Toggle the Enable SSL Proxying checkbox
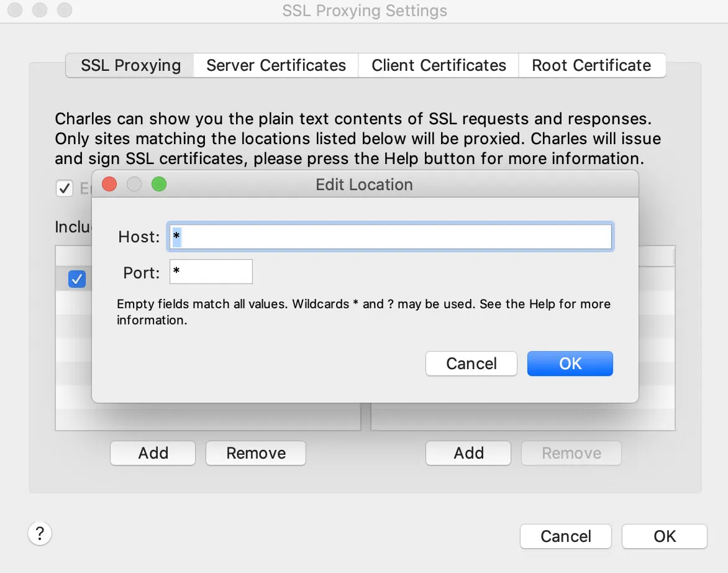 [65, 188]
